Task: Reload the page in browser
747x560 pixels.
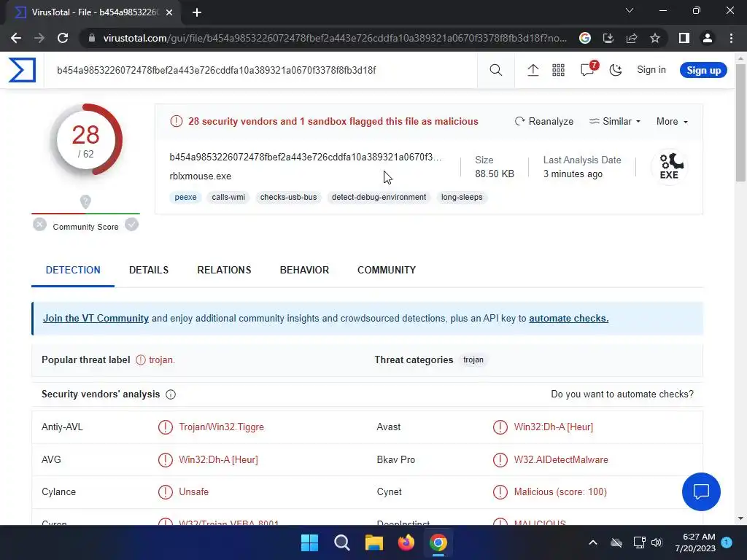Action: coord(63,38)
